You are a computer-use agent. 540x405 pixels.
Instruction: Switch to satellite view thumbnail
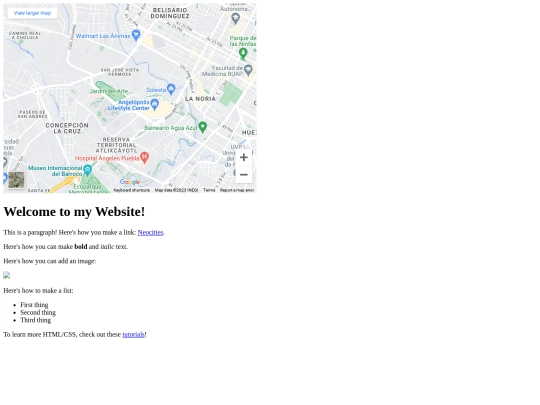coord(16,180)
